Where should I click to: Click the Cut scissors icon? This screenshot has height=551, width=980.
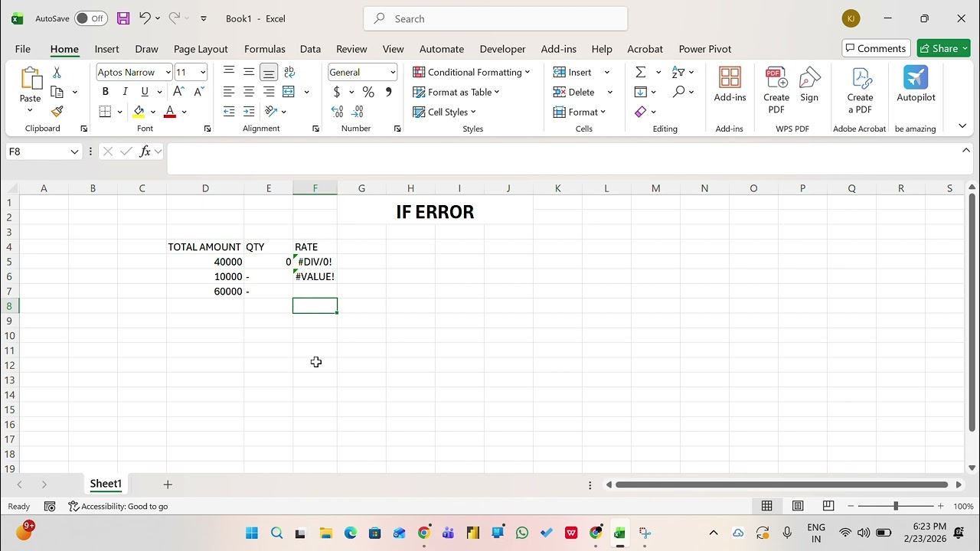tap(57, 72)
